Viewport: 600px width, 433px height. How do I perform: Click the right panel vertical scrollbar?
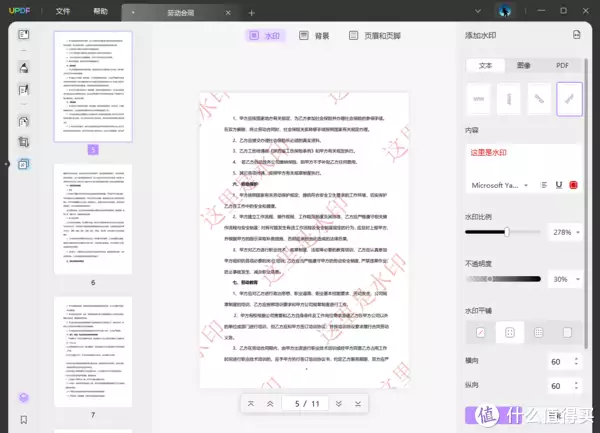(x=586, y=203)
